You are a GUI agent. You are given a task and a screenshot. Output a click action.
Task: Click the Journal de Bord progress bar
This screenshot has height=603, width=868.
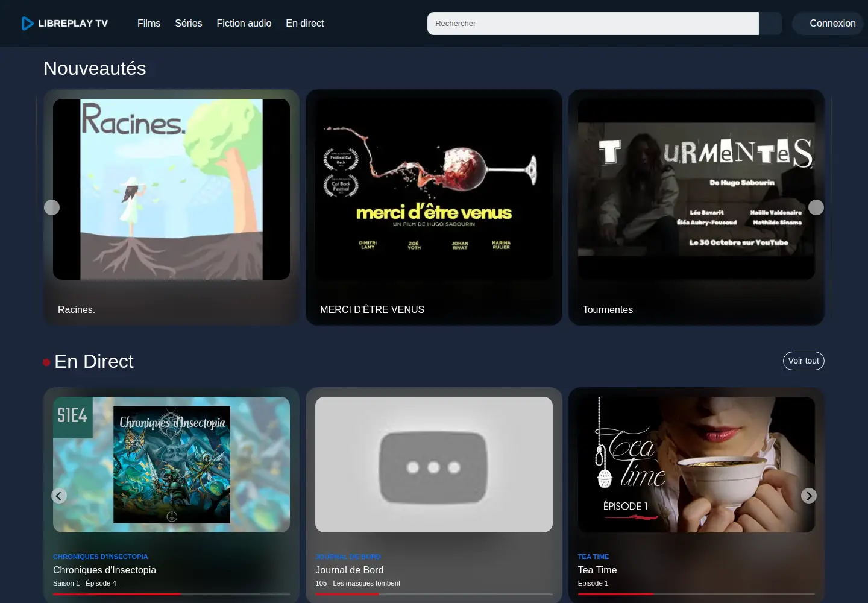(x=434, y=594)
